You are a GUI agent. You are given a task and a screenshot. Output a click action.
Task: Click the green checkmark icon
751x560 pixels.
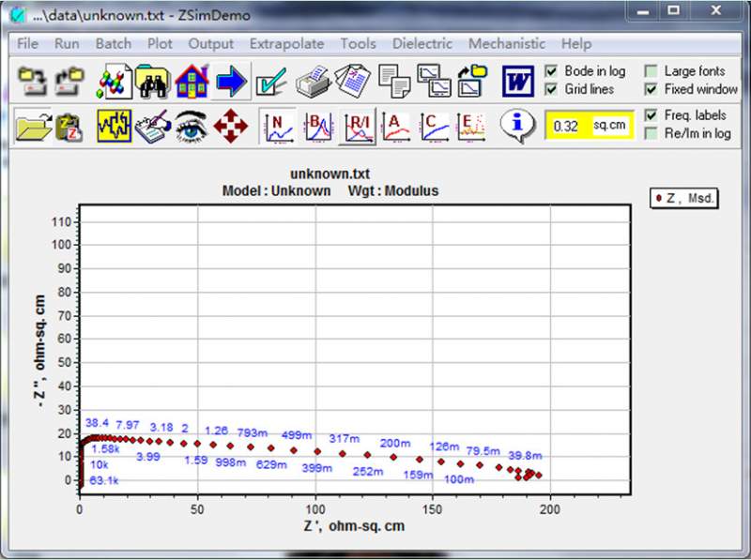[x=270, y=82]
